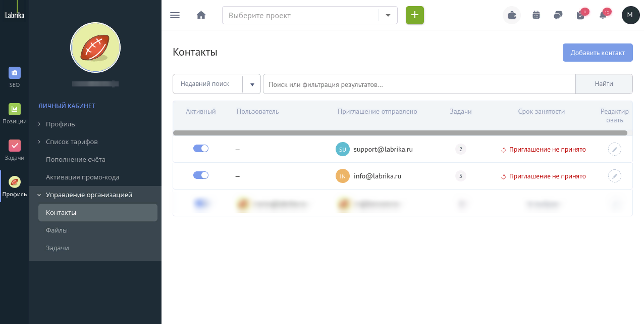The height and width of the screenshot is (324, 644).
Task: Open the Выберите проект dropdown
Action: 310,15
